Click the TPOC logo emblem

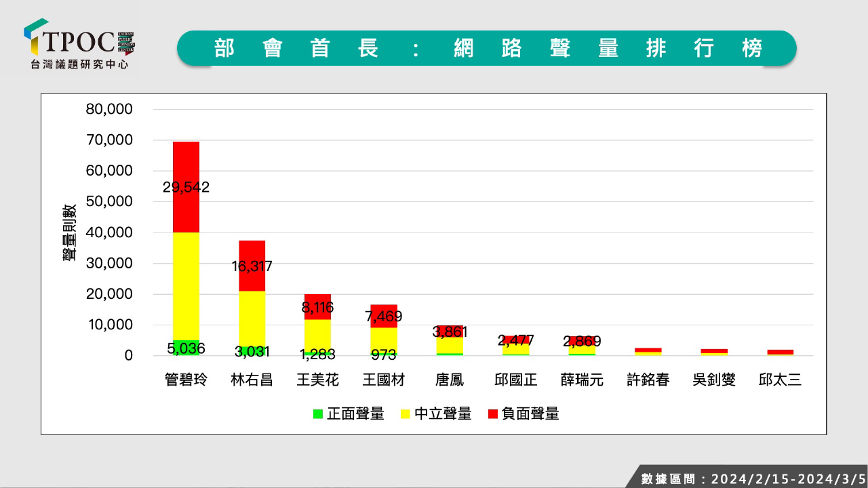tap(37, 38)
